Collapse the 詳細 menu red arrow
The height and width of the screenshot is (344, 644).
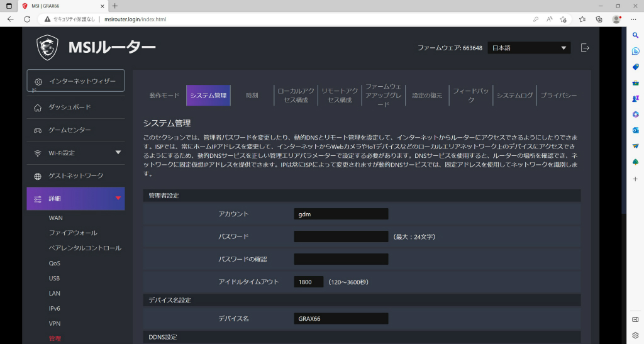tap(118, 198)
